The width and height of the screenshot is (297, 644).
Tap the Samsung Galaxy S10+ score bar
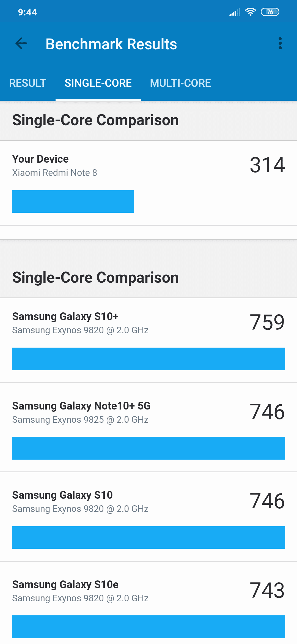pyautogui.click(x=148, y=359)
